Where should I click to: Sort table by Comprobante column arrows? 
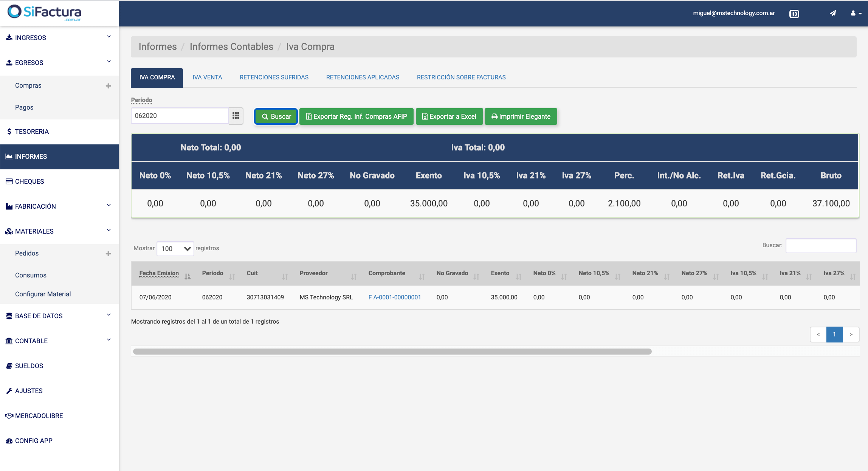[422, 277]
